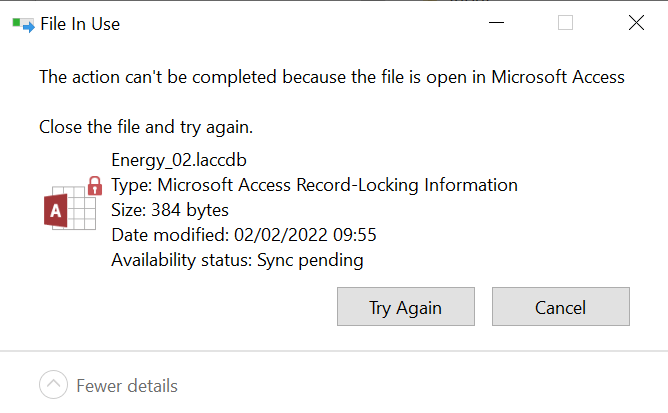The image size is (668, 413).
Task: Cancel the file operation
Action: click(560, 307)
